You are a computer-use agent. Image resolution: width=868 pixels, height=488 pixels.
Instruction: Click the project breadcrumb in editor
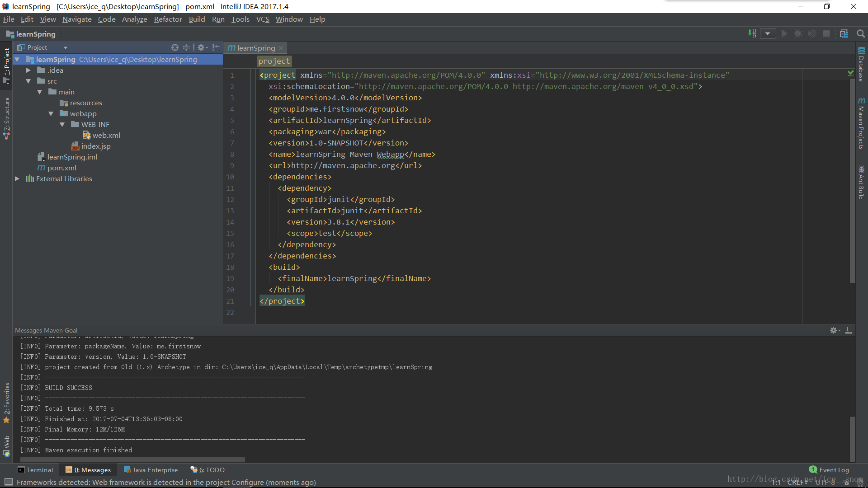[x=274, y=61]
